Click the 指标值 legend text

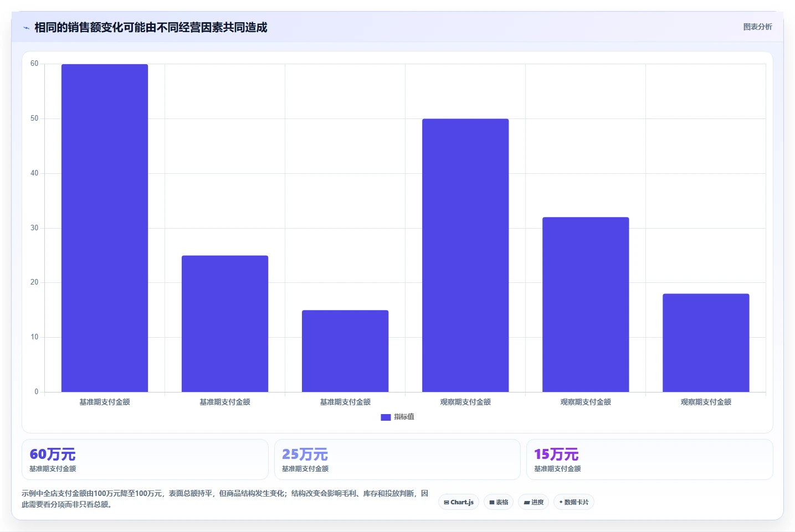[404, 417]
